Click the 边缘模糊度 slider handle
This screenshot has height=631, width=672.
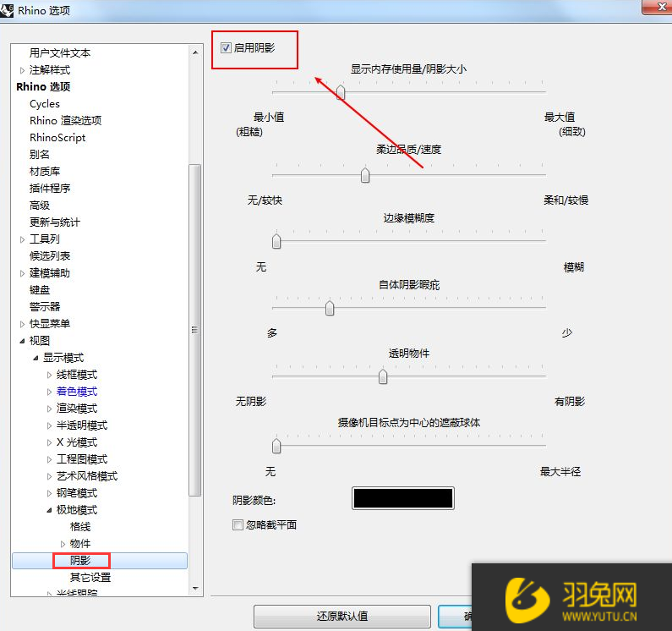click(276, 241)
